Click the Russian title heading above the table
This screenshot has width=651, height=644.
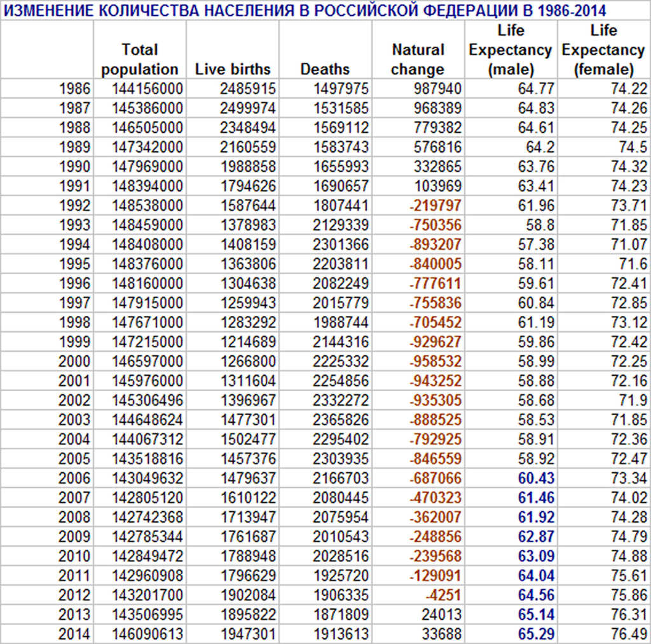305,10
